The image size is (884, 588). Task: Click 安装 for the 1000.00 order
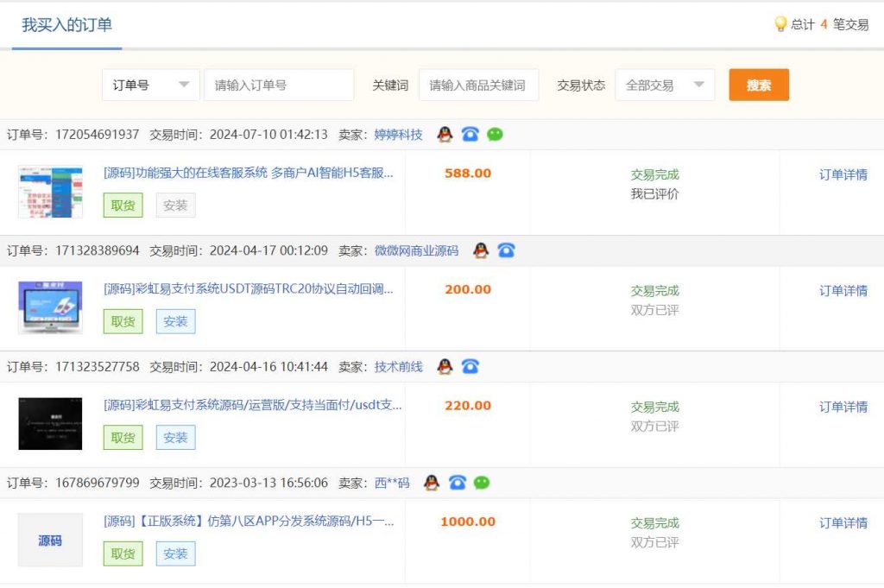click(x=175, y=553)
